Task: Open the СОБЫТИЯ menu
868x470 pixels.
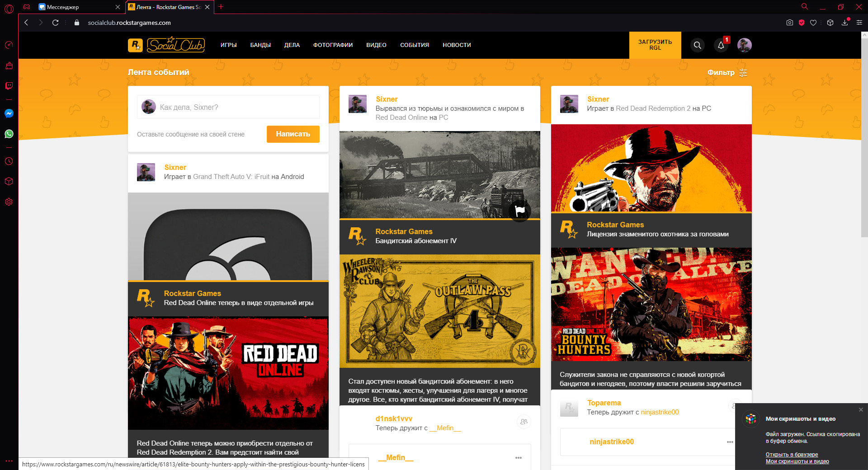Action: (415, 45)
